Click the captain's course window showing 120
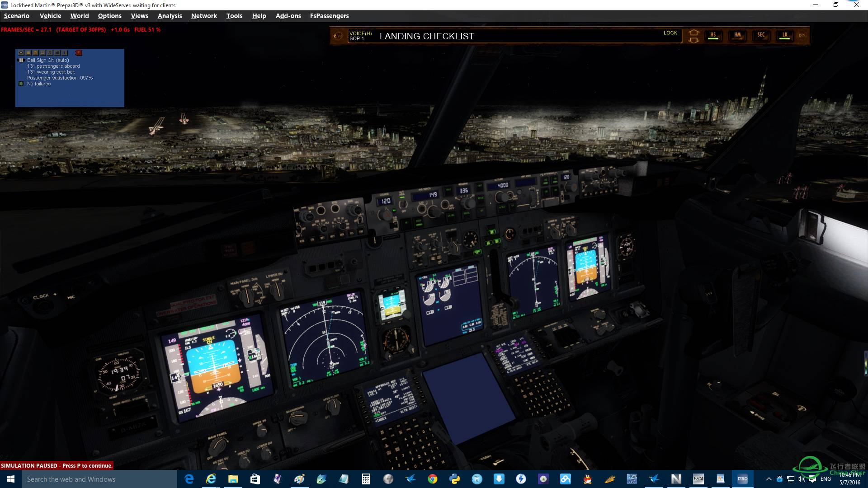The image size is (868, 488). [386, 201]
